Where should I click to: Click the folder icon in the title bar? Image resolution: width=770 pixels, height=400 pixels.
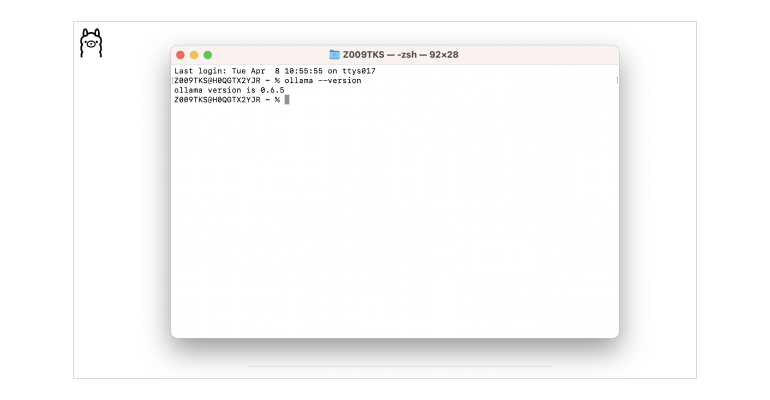(334, 55)
